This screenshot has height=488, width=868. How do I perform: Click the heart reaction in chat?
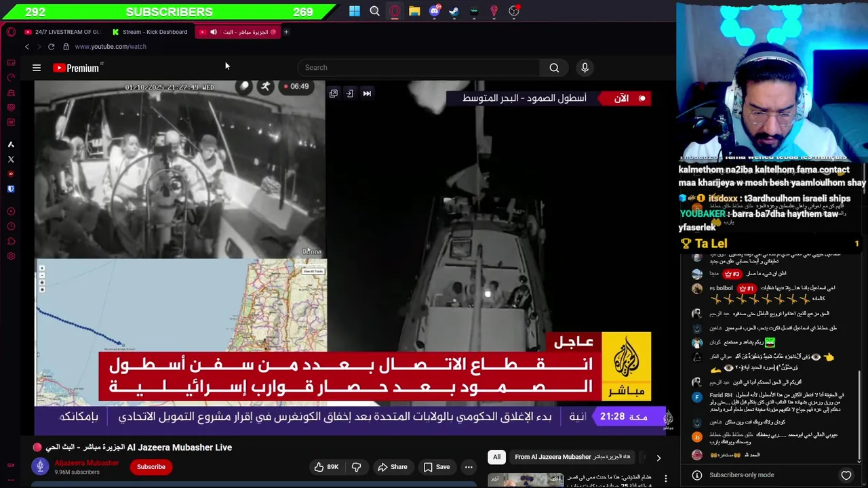point(846,475)
